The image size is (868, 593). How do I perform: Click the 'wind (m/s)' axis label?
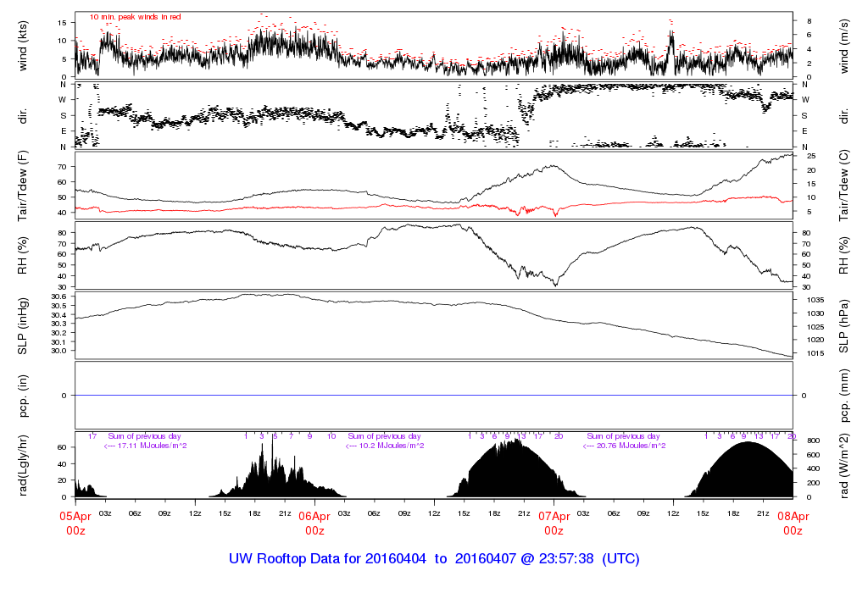click(x=843, y=46)
